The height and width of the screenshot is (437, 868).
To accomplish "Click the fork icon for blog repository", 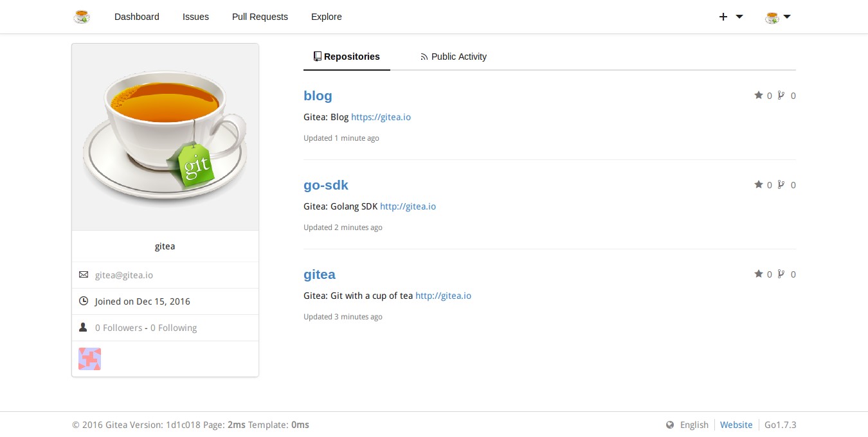I will (781, 96).
